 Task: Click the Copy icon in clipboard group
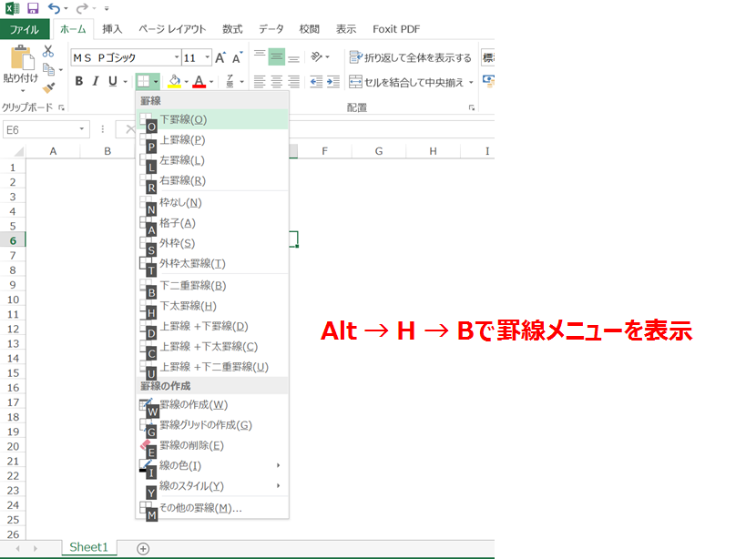[x=48, y=69]
